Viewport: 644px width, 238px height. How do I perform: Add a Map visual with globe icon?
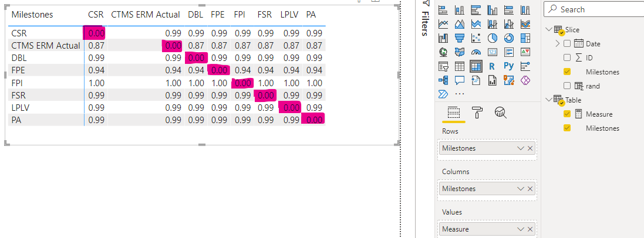443,52
